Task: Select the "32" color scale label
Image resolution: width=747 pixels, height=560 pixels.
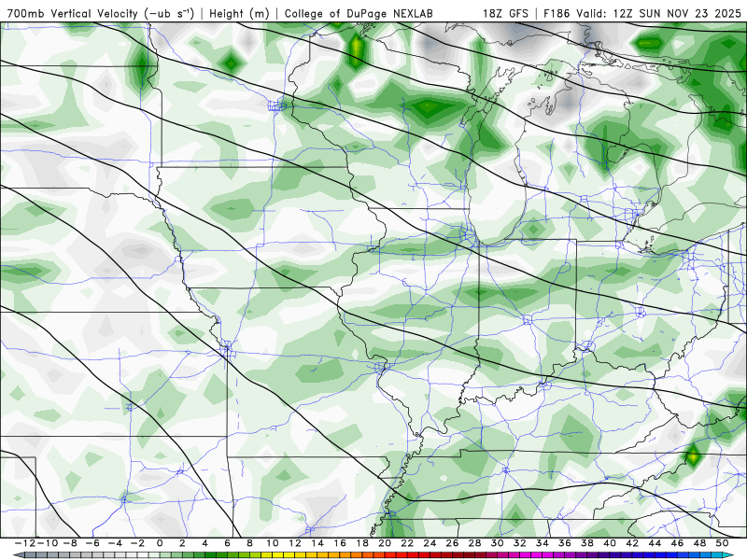Action: point(520,543)
